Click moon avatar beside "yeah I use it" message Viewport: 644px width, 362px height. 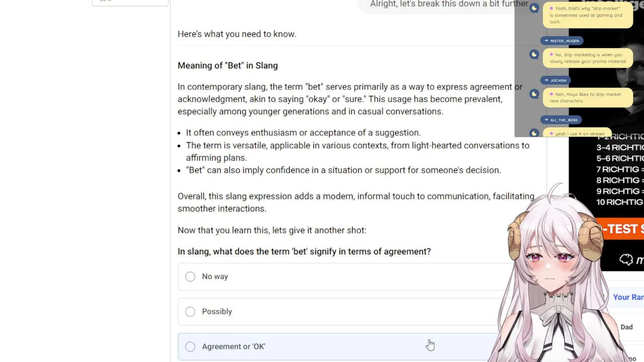click(x=534, y=133)
